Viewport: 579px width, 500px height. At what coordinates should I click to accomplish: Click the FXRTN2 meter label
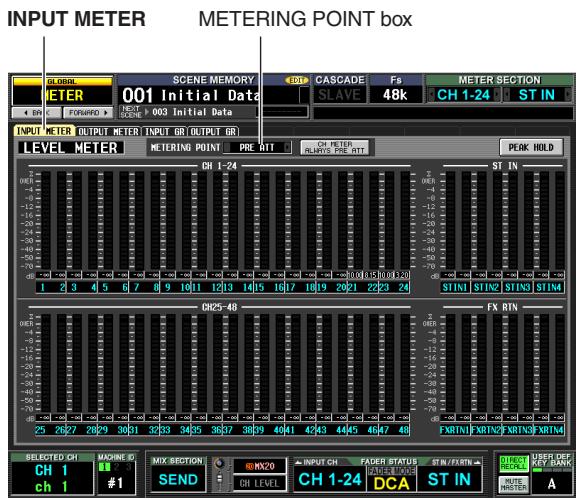coord(486,430)
